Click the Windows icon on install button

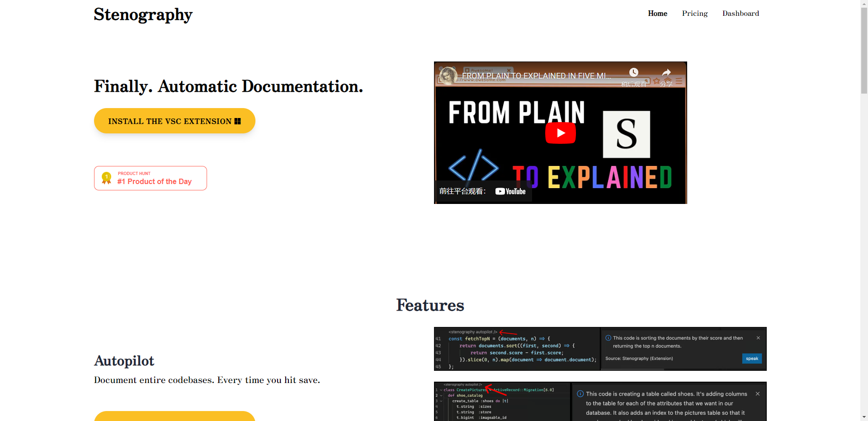point(238,121)
